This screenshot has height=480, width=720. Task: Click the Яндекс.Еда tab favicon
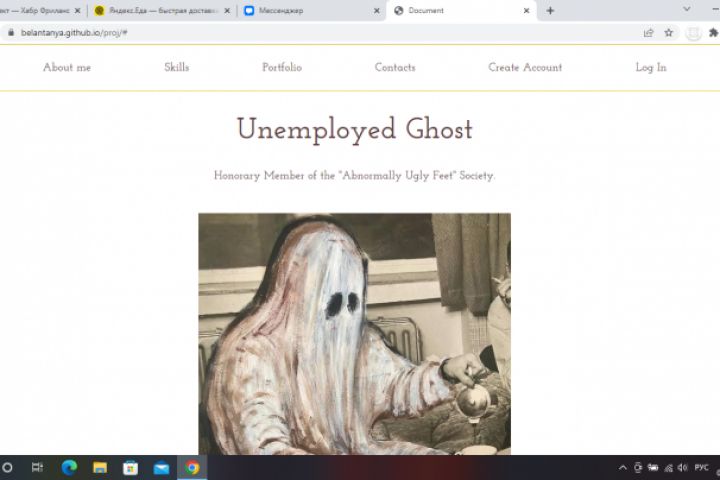(99, 11)
